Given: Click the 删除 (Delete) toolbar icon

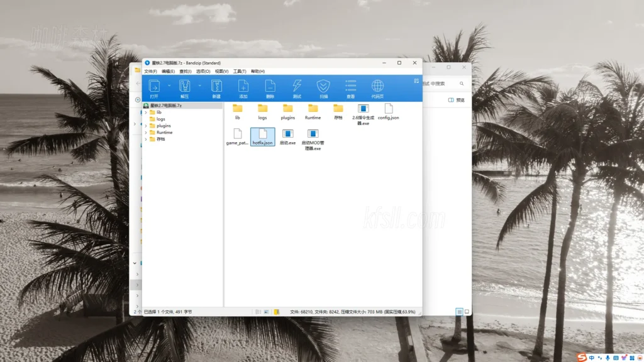Looking at the screenshot, I should (x=270, y=87).
